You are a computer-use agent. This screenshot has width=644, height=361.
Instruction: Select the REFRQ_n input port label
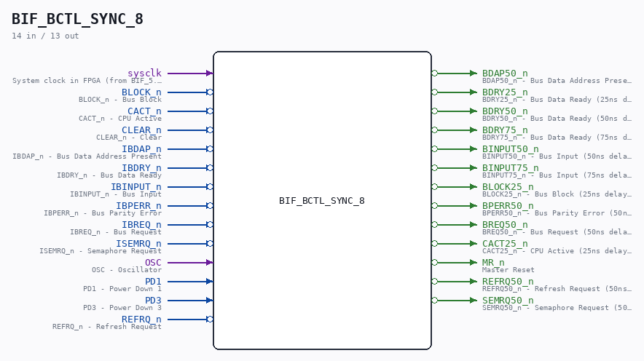click(x=142, y=319)
